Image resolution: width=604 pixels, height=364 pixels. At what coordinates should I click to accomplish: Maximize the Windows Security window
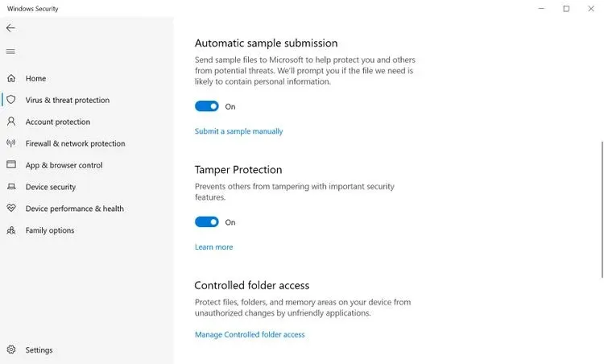pyautogui.click(x=566, y=9)
